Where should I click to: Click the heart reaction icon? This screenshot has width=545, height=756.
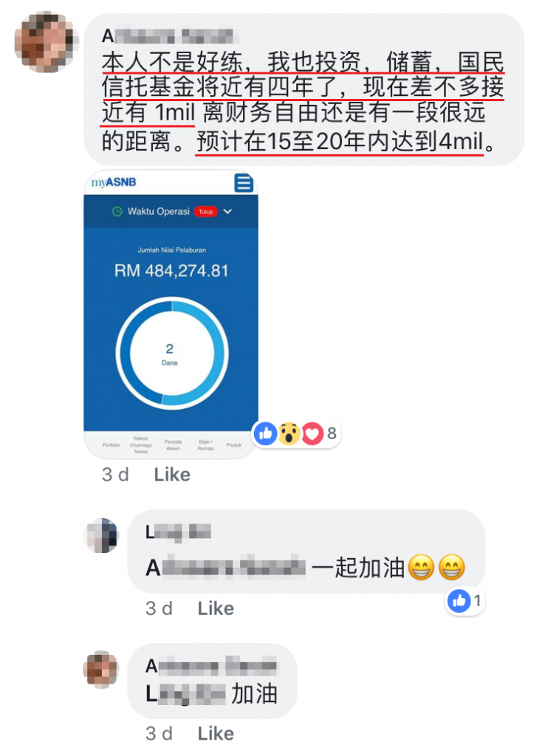tap(312, 433)
